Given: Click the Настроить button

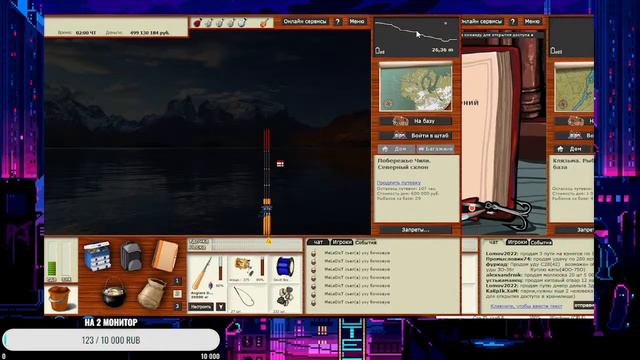Looking at the screenshot, I should point(201,307).
